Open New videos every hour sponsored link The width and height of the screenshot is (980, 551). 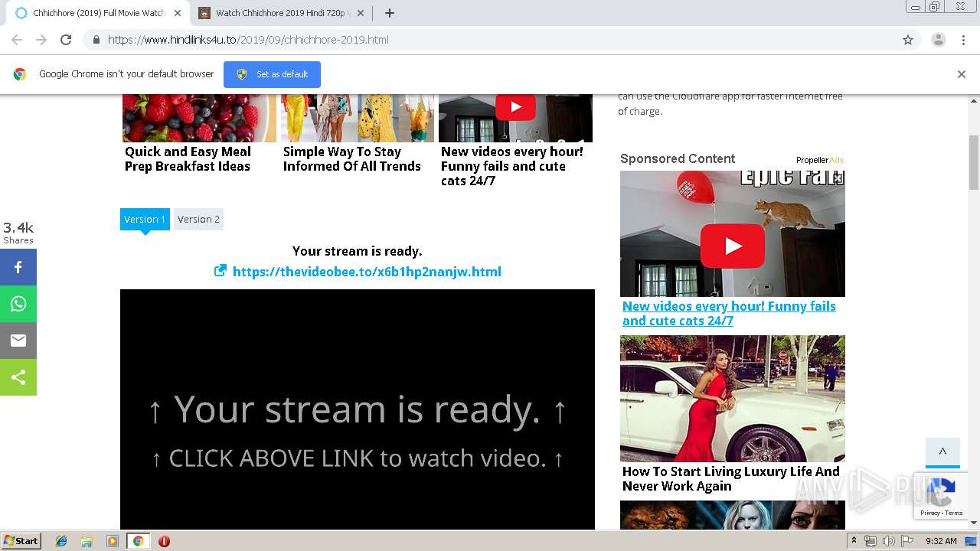pos(729,313)
